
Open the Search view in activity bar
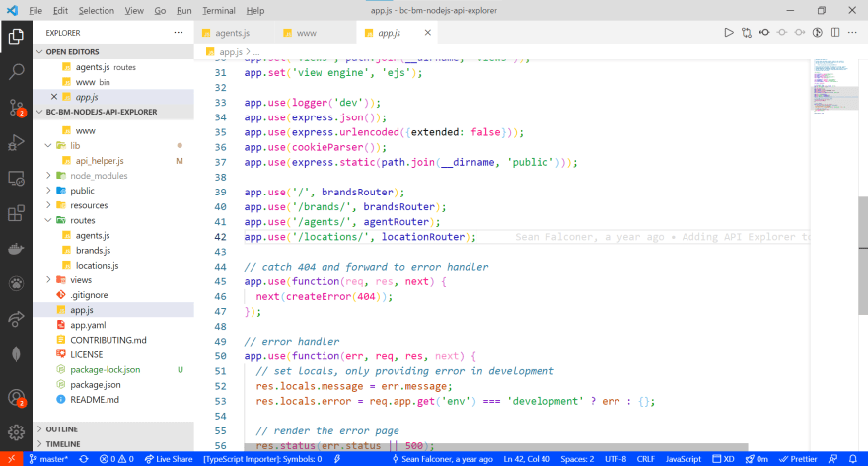coord(16,71)
